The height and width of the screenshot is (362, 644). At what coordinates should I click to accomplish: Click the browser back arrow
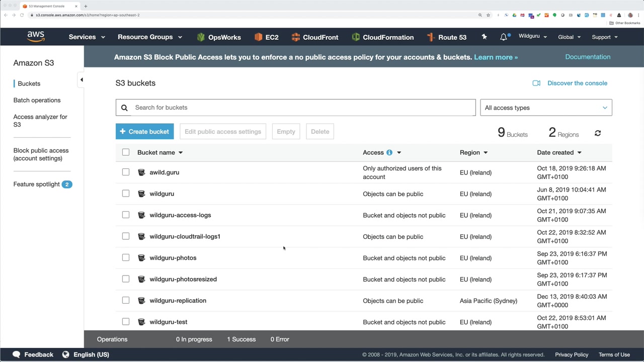(6, 15)
